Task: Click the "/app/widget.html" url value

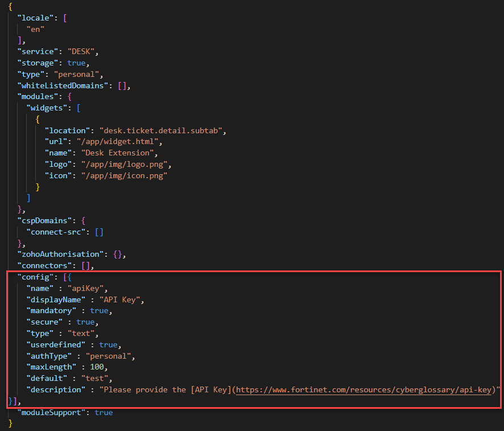Action: (x=117, y=142)
